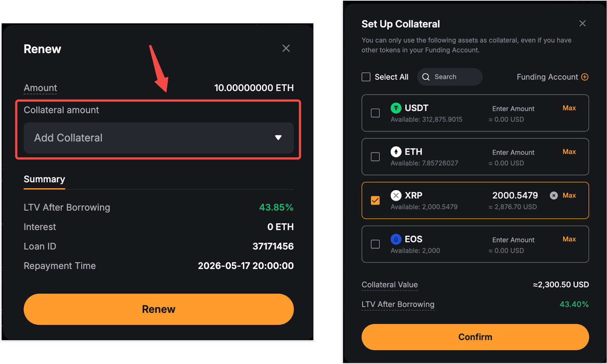Close the Renew dialog
607x364 pixels.
tap(286, 48)
